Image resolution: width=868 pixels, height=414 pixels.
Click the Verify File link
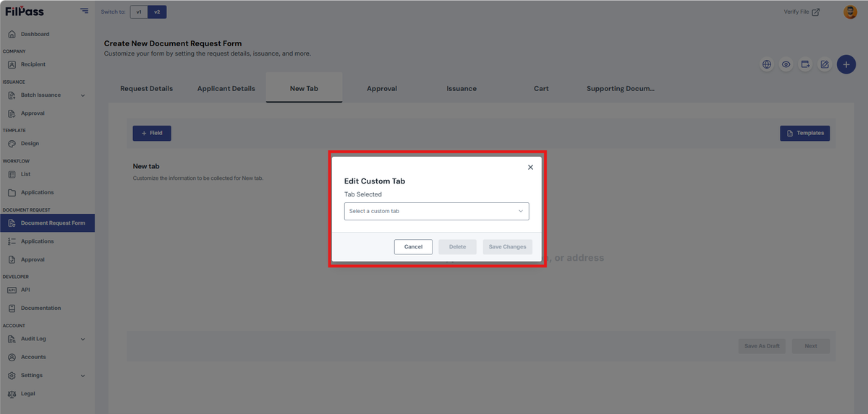(801, 12)
